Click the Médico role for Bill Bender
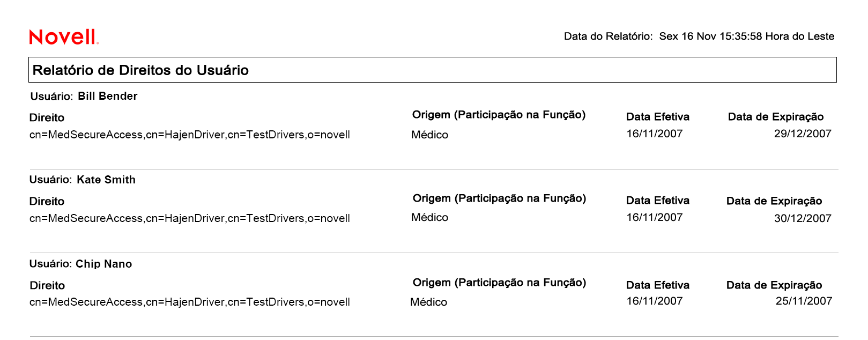The image size is (868, 340). [429, 135]
